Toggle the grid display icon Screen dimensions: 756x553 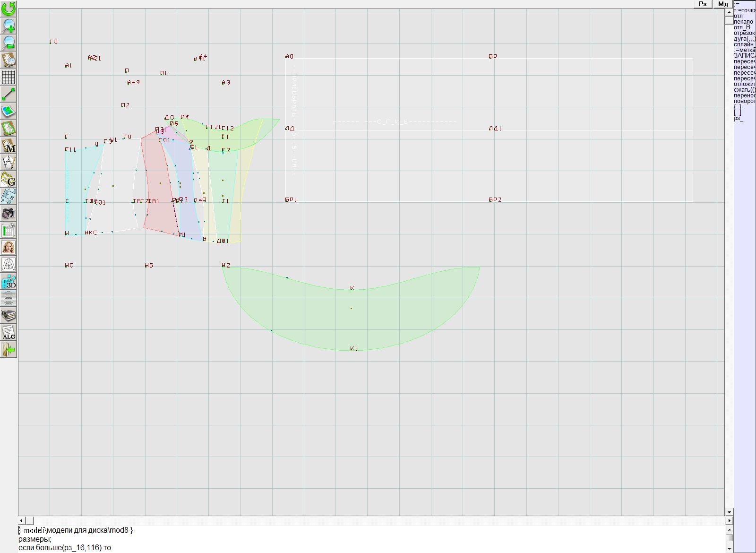[x=9, y=77]
